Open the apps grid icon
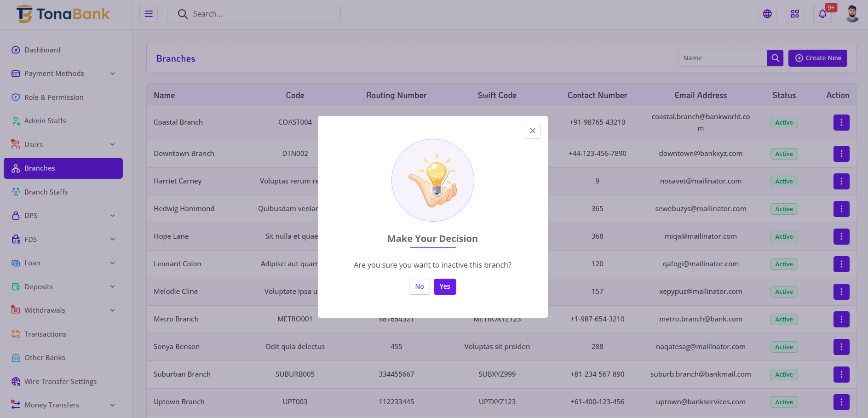This screenshot has width=868, height=418. pos(794,14)
